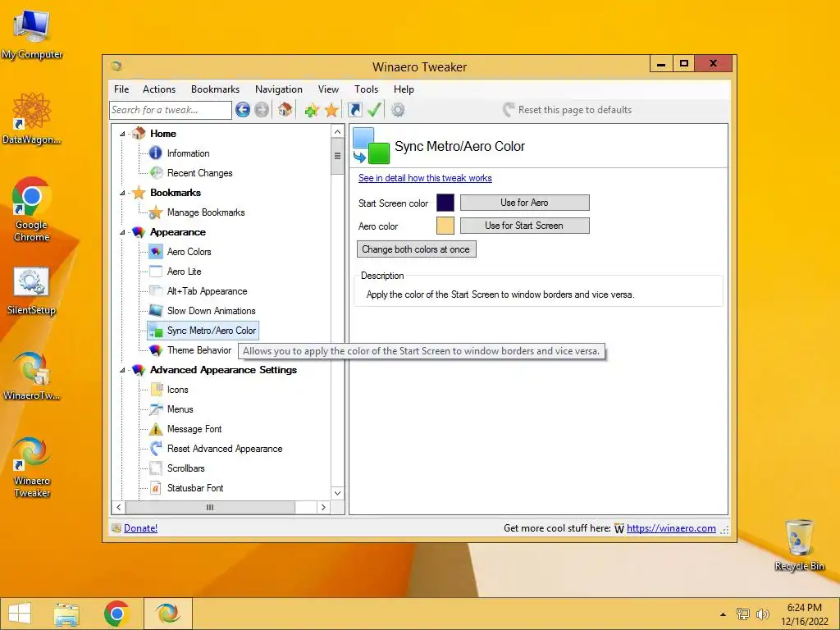Click the green checkmark toolbar icon
Screen dimensions: 840x630
click(x=374, y=110)
